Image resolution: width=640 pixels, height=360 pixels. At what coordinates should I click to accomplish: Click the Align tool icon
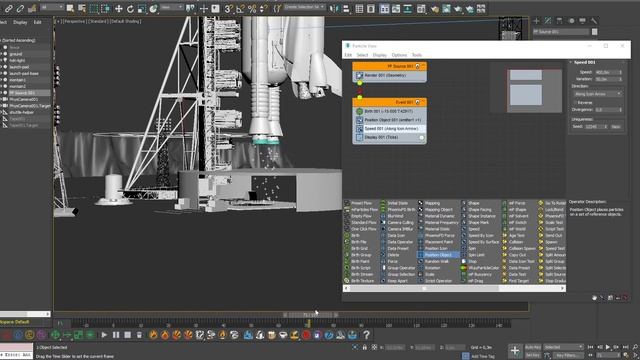click(x=346, y=9)
